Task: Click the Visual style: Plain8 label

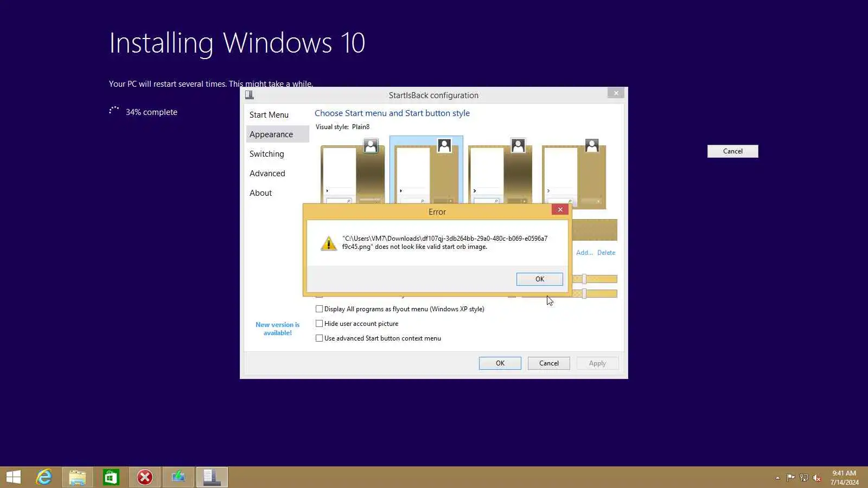Action: click(x=343, y=127)
